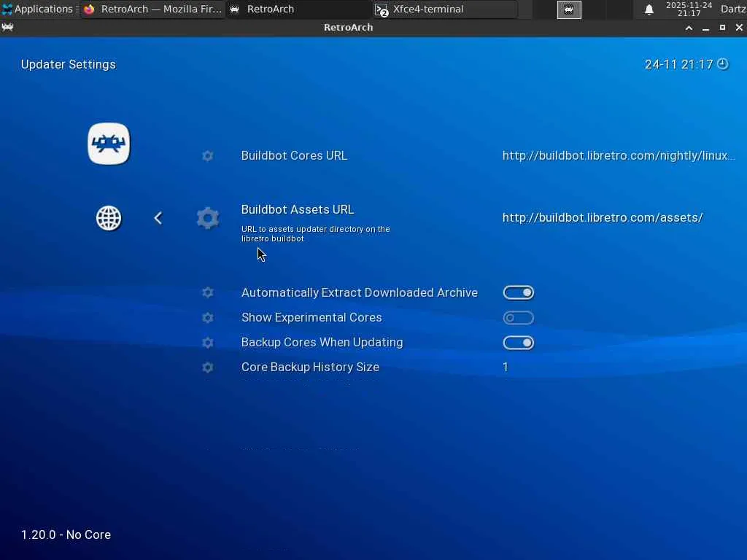The width and height of the screenshot is (747, 560).
Task: Click gear icon beside Buildbot Cores URL
Action: click(x=207, y=156)
